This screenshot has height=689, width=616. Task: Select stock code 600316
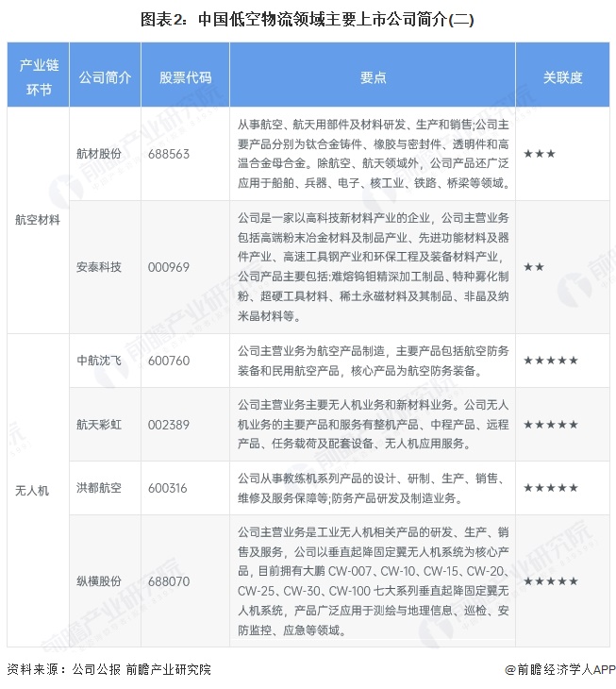coord(167,488)
